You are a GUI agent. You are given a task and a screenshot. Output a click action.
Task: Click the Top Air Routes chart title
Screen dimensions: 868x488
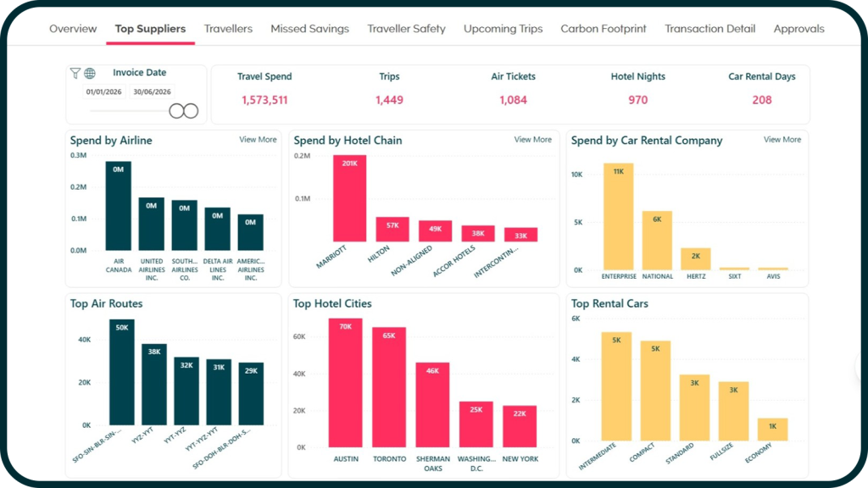[106, 304]
